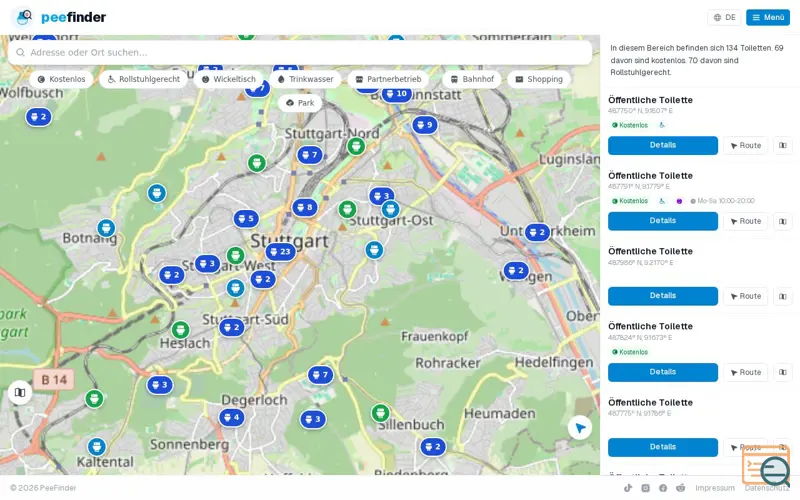Open the 2 cluster at Wolfbusch
This screenshot has width=800, height=500.
tap(39, 117)
